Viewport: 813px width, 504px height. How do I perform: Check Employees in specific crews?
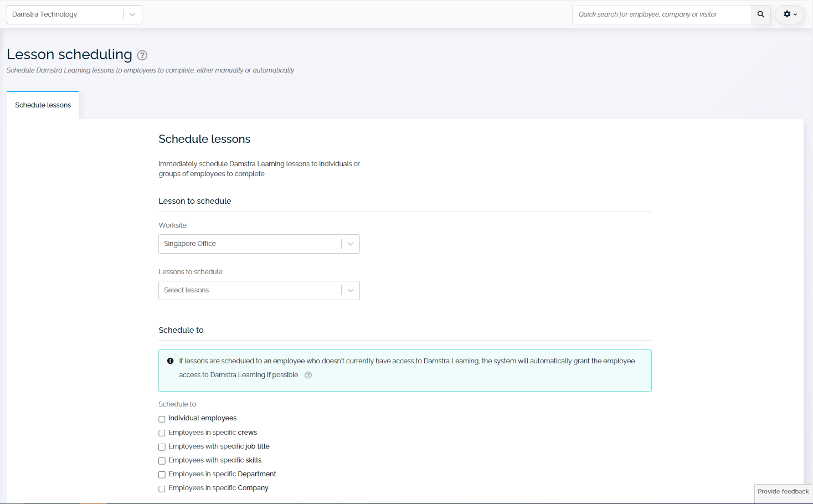[x=162, y=433]
